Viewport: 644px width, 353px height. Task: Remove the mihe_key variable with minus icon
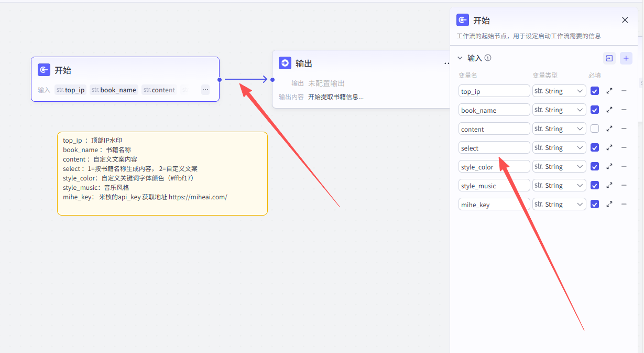624,205
